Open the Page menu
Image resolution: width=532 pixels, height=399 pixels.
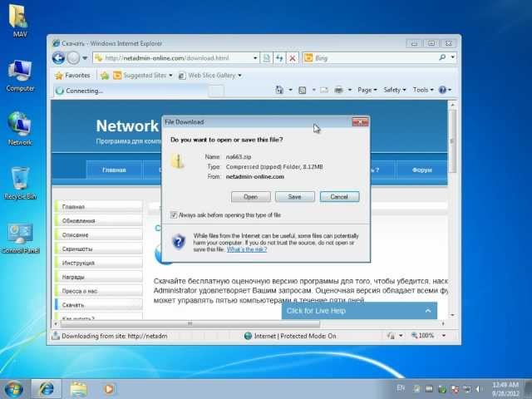367,90
